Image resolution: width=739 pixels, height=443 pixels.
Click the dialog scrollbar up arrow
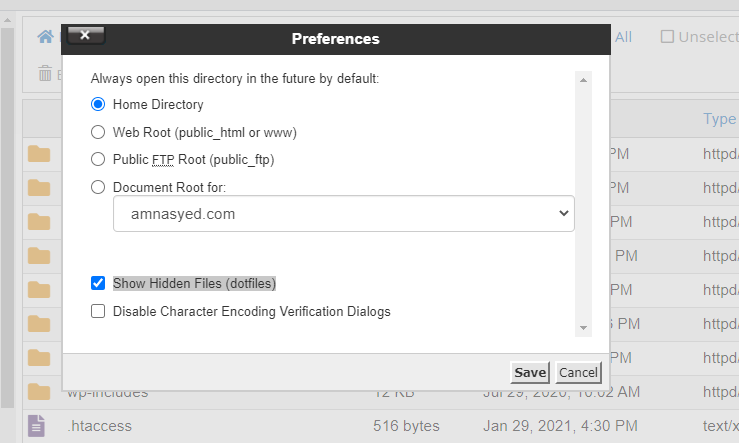[x=583, y=80]
